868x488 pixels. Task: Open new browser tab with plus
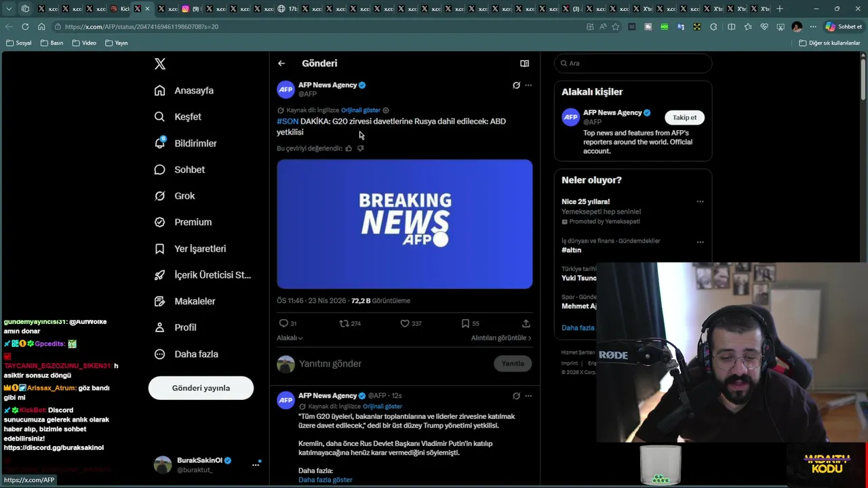click(x=780, y=9)
